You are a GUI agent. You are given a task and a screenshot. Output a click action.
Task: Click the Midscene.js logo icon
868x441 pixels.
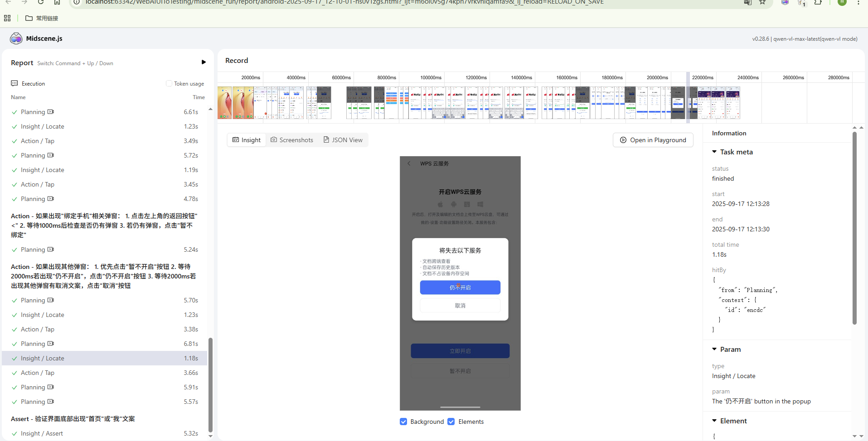(16, 38)
